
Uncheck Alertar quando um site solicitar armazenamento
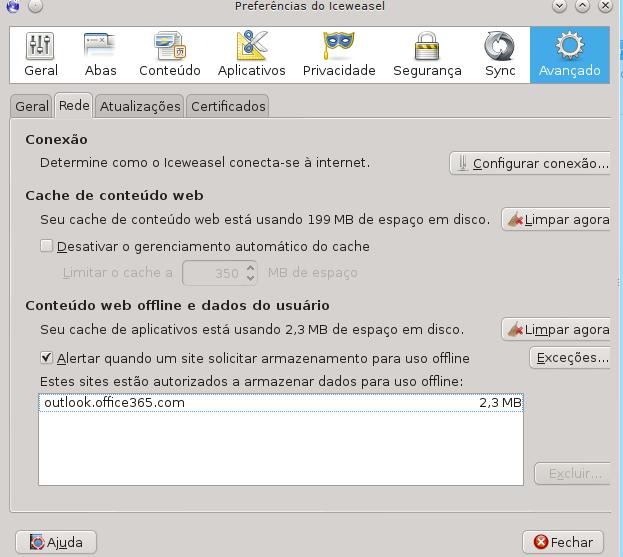(46, 358)
